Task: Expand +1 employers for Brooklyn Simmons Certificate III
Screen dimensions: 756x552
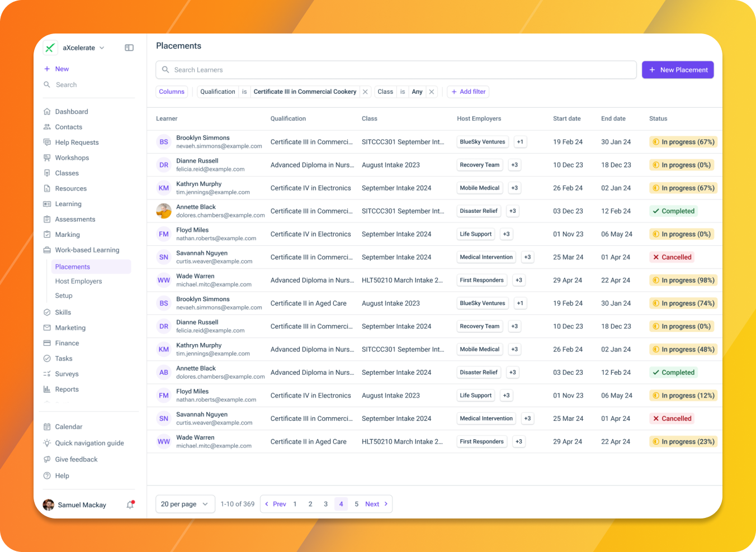Action: click(520, 142)
